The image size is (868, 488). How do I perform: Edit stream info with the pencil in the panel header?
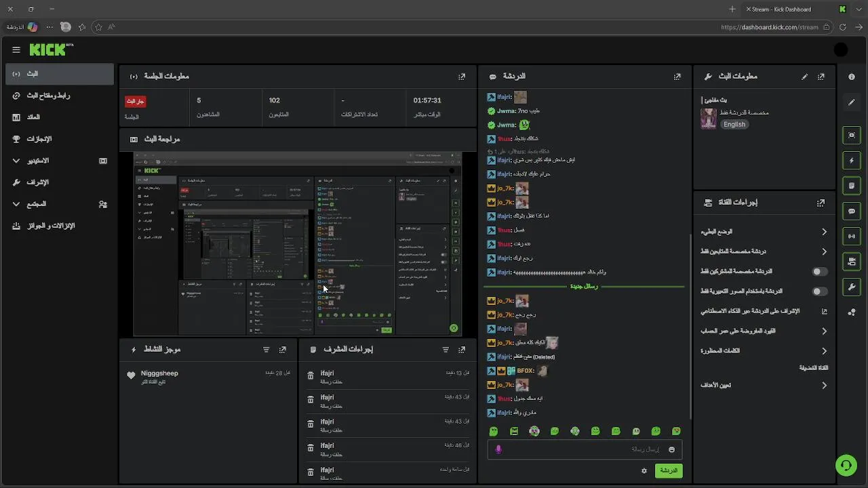(x=805, y=77)
